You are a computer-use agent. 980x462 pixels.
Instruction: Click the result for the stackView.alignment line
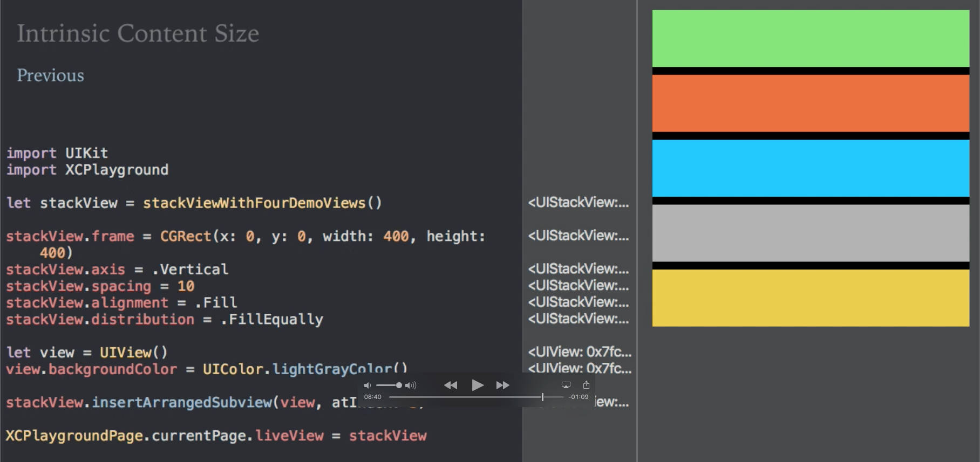[579, 302]
